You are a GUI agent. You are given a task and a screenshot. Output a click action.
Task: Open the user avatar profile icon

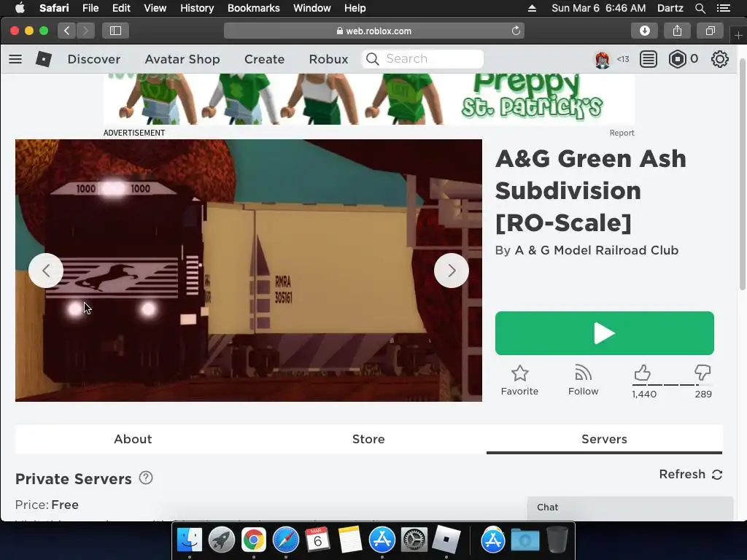click(602, 59)
